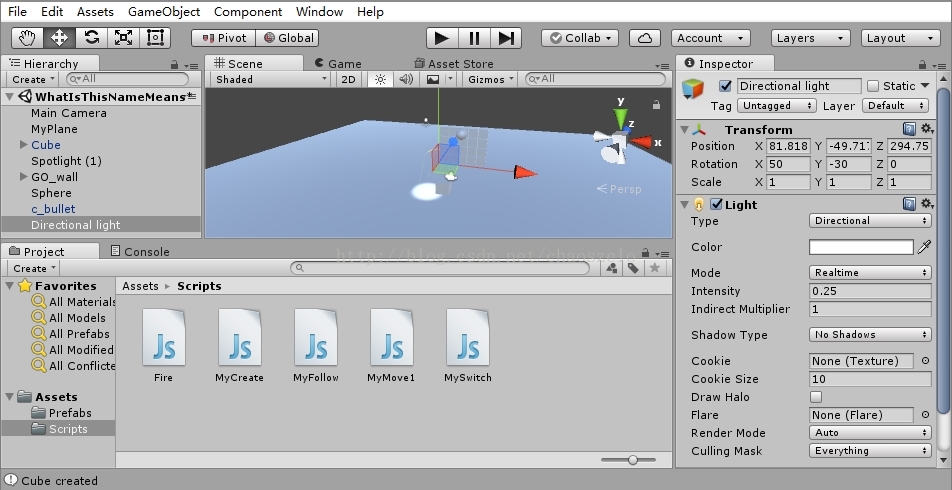This screenshot has height=490, width=952.
Task: Click the Intensity value field
Action: [870, 291]
